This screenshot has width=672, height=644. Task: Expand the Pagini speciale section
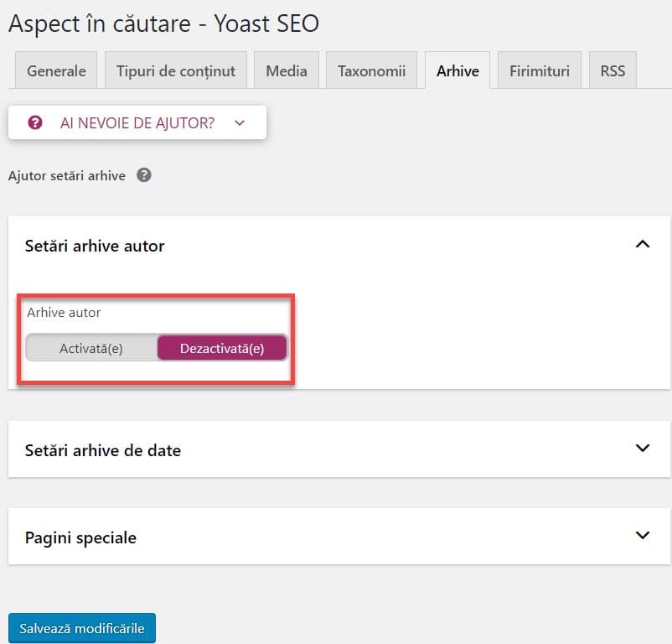pyautogui.click(x=643, y=536)
